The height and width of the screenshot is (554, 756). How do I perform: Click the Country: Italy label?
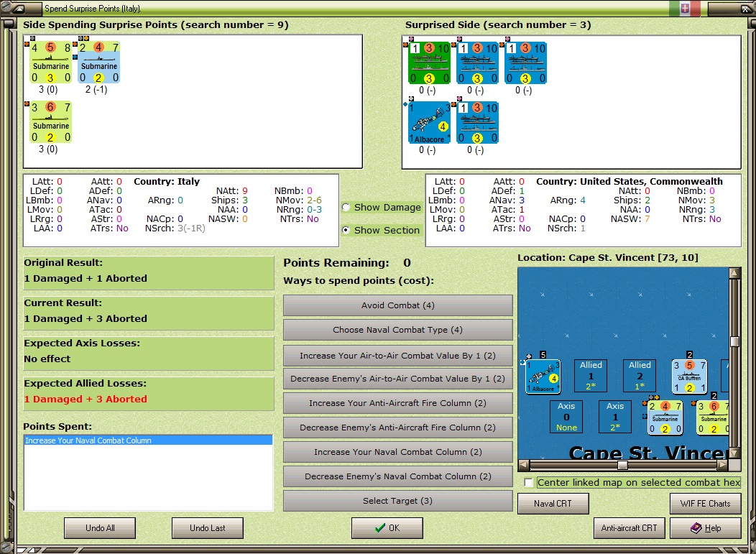pos(167,181)
